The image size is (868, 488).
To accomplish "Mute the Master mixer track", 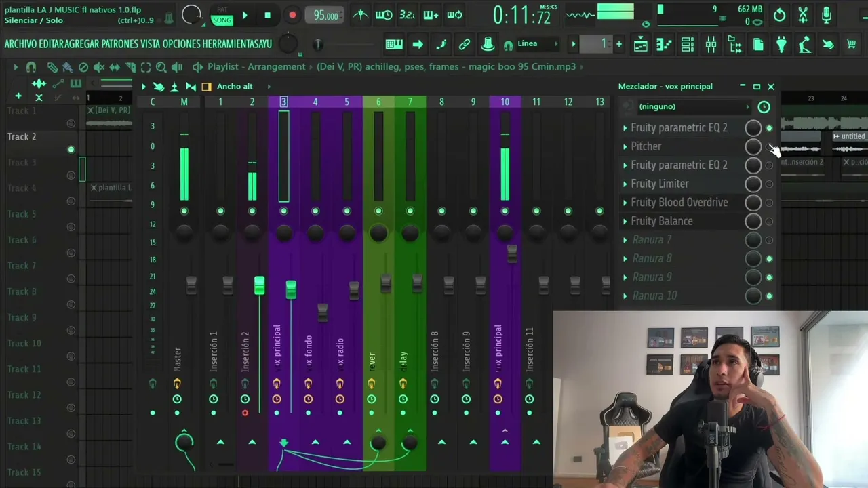I will 184,211.
